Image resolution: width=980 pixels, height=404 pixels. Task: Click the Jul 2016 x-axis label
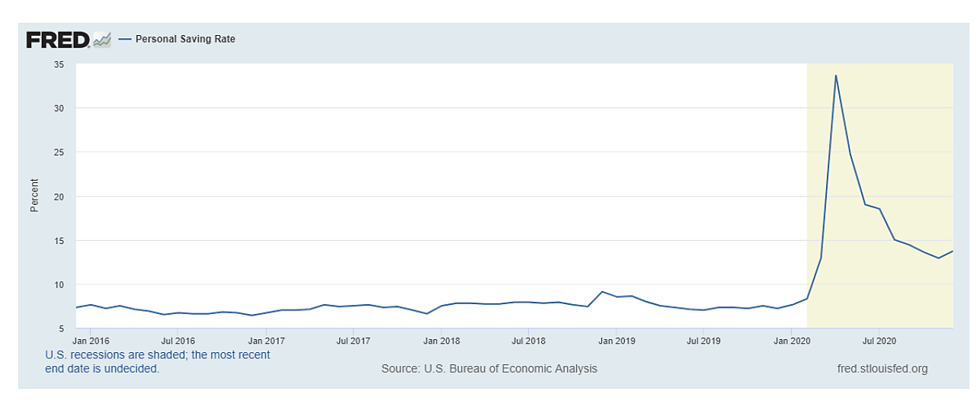pyautogui.click(x=178, y=340)
